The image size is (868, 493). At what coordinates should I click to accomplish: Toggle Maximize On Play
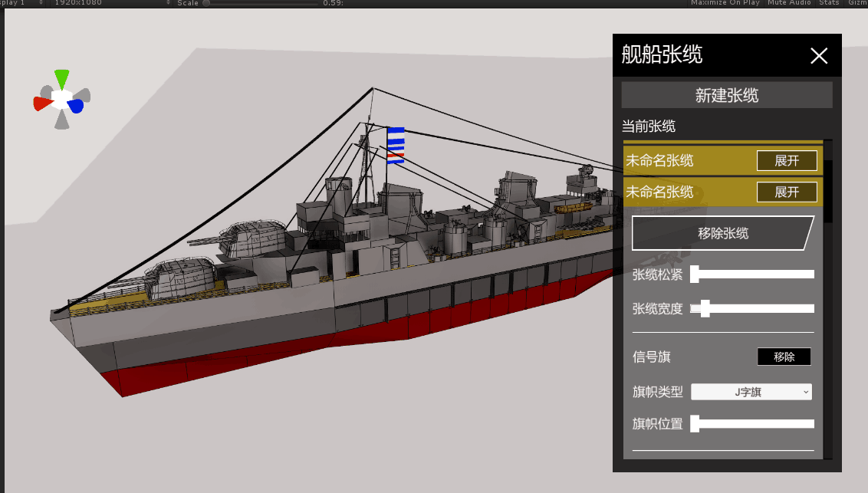725,3
